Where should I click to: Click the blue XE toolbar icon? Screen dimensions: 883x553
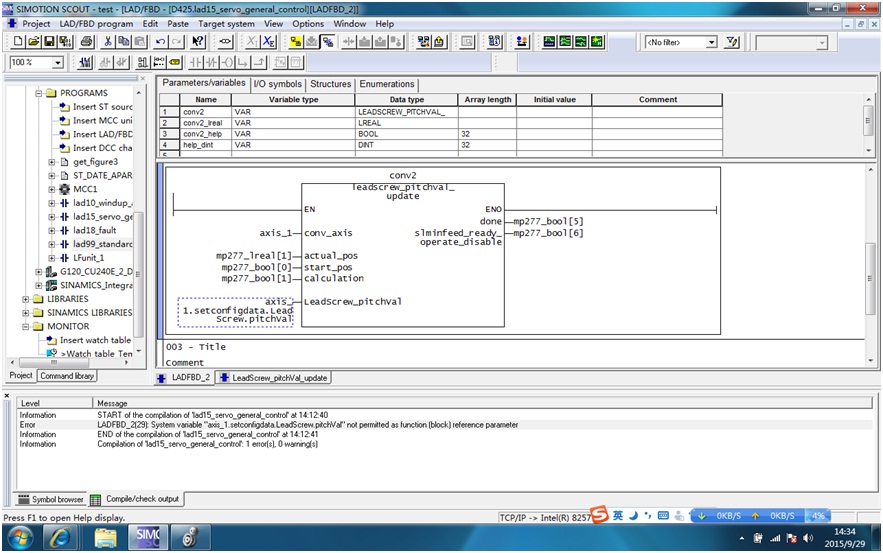[269, 42]
